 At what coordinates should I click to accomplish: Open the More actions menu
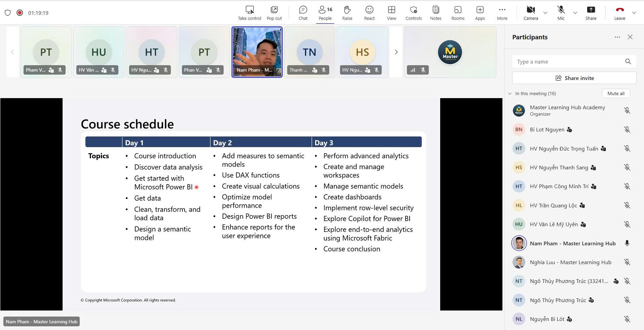tap(502, 13)
